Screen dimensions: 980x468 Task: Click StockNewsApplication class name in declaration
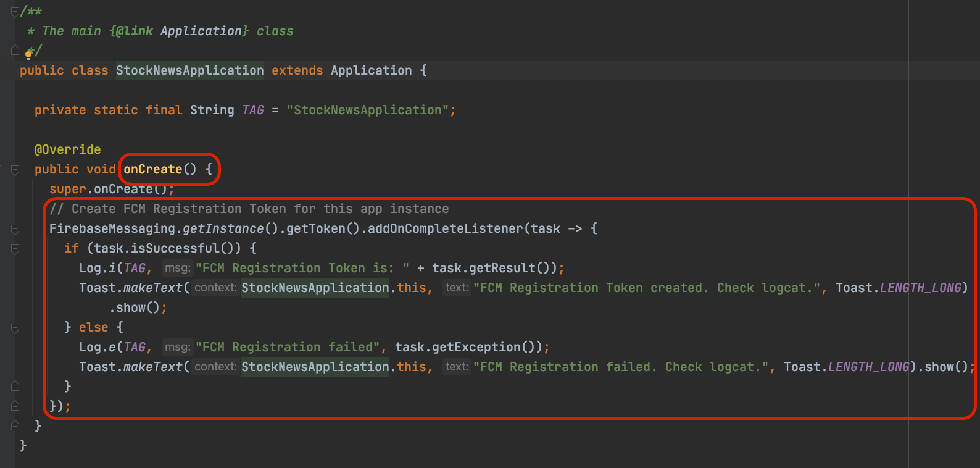click(189, 70)
